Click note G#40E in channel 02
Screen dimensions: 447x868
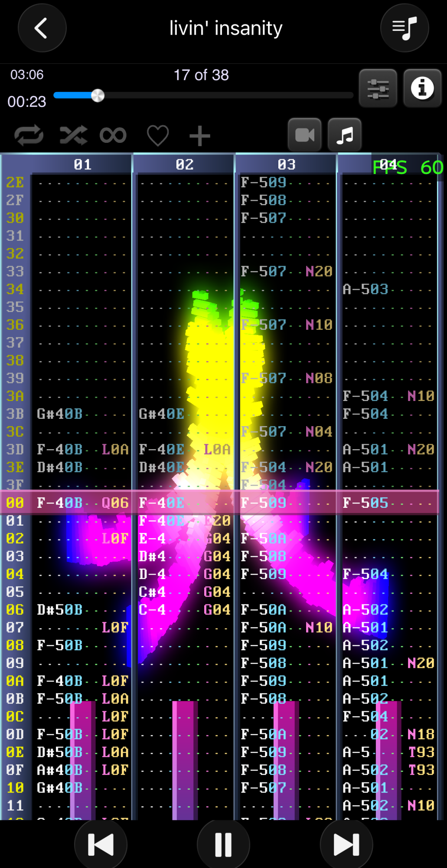point(161,414)
